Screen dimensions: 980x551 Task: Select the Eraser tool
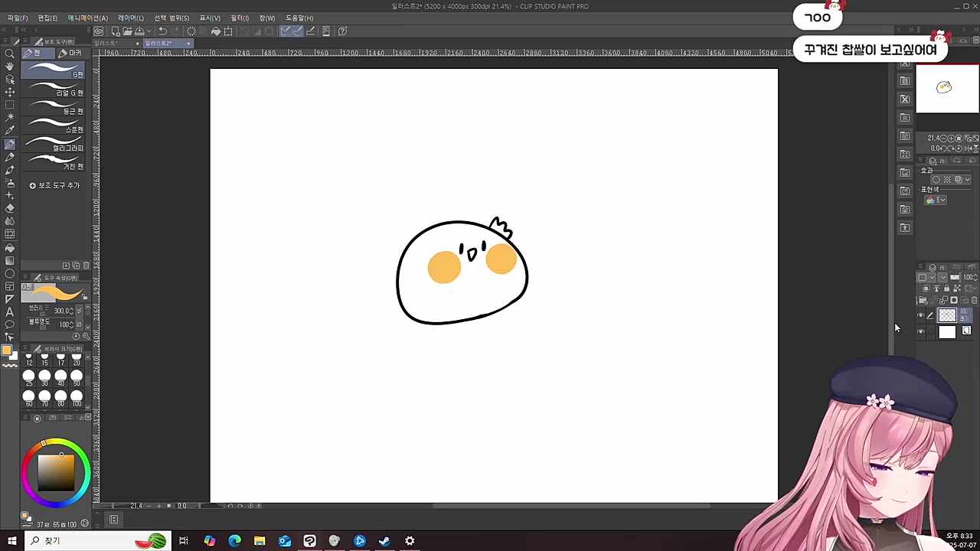pos(10,208)
